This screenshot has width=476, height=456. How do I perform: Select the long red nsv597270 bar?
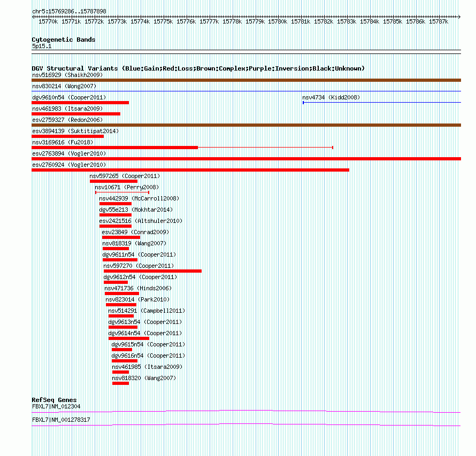coord(153,271)
